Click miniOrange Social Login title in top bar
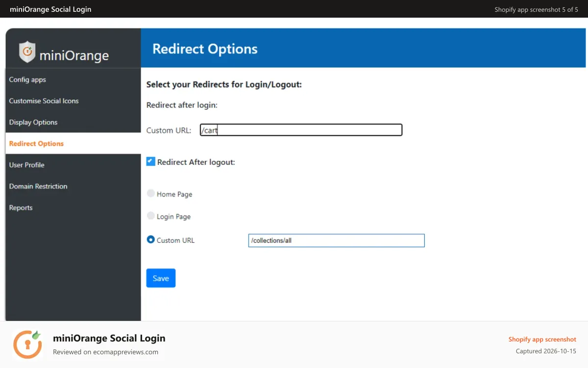 50,9
